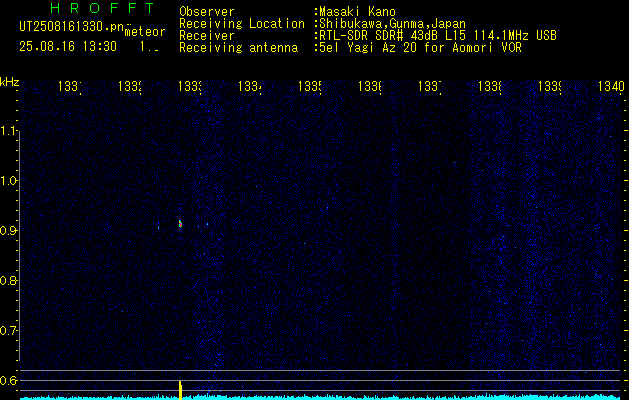Click the 0.9 kHz frequency label
This screenshot has width=629, height=400.
8,230
